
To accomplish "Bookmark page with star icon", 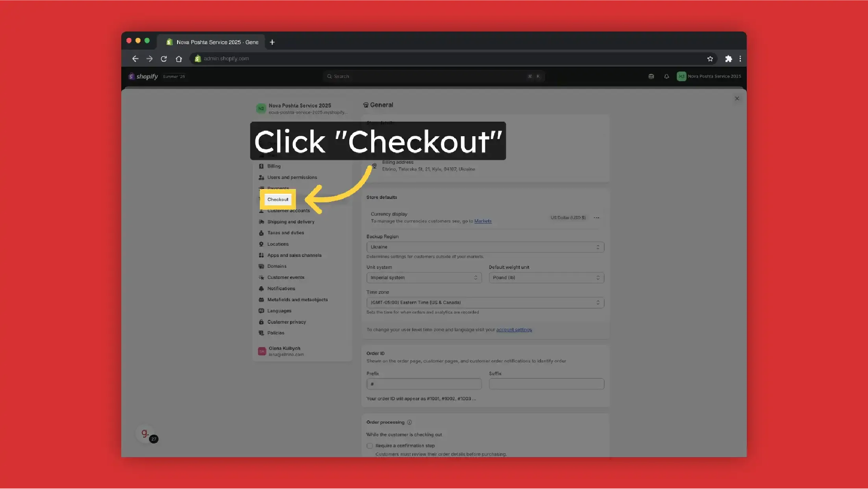I will point(710,59).
